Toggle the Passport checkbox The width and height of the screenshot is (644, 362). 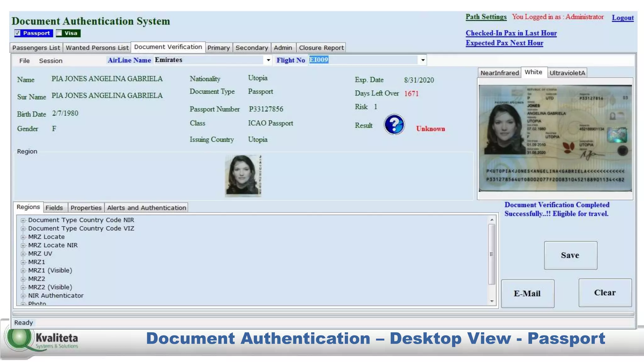point(18,33)
